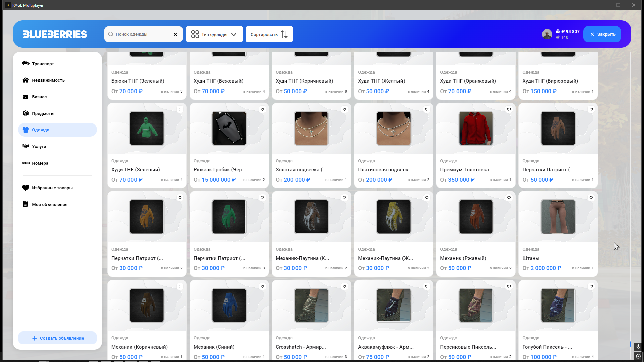
Task: Click the car icon next to Транспорт
Action: 25,63
